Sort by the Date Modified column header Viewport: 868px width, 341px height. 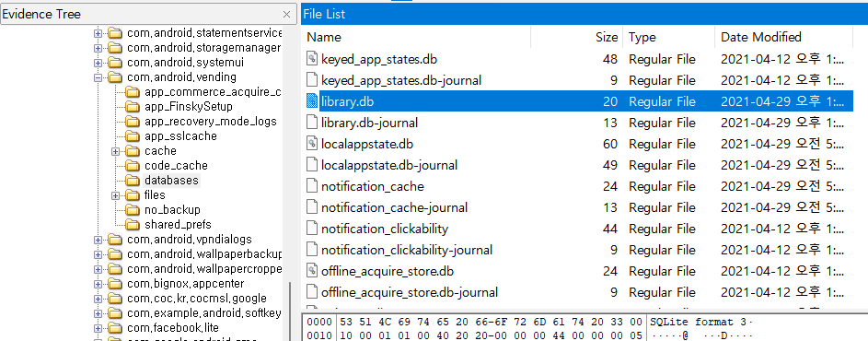click(x=784, y=37)
